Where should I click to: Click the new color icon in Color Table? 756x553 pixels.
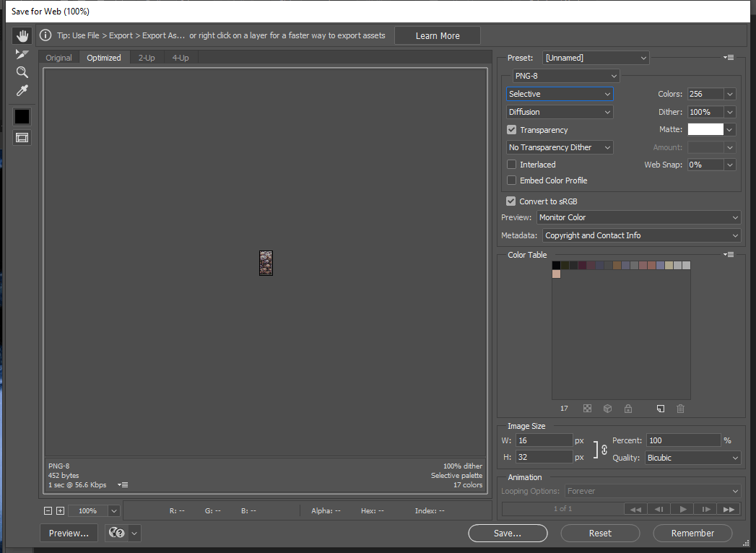click(x=660, y=409)
